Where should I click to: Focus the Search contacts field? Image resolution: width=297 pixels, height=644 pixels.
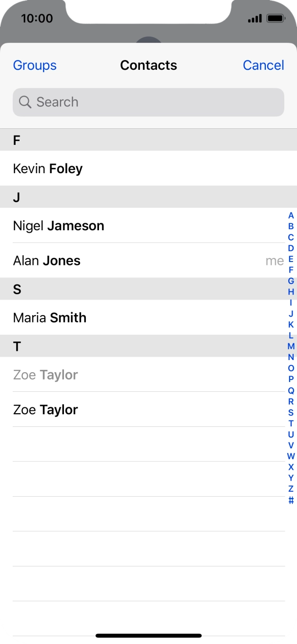click(x=148, y=102)
